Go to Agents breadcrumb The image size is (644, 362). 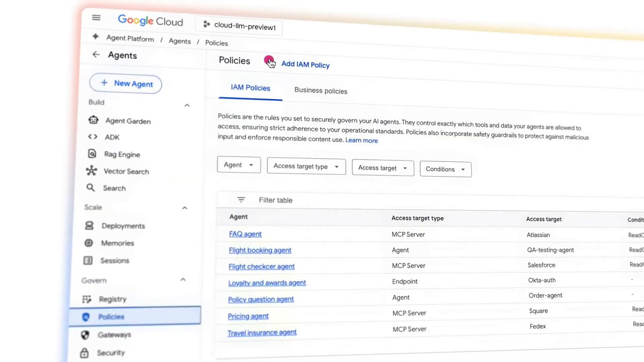(180, 41)
